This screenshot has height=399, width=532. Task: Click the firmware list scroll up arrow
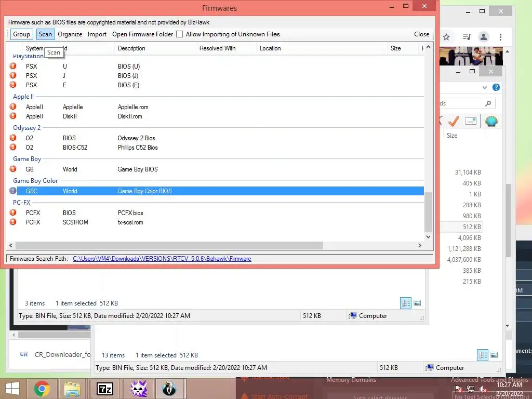(428, 47)
